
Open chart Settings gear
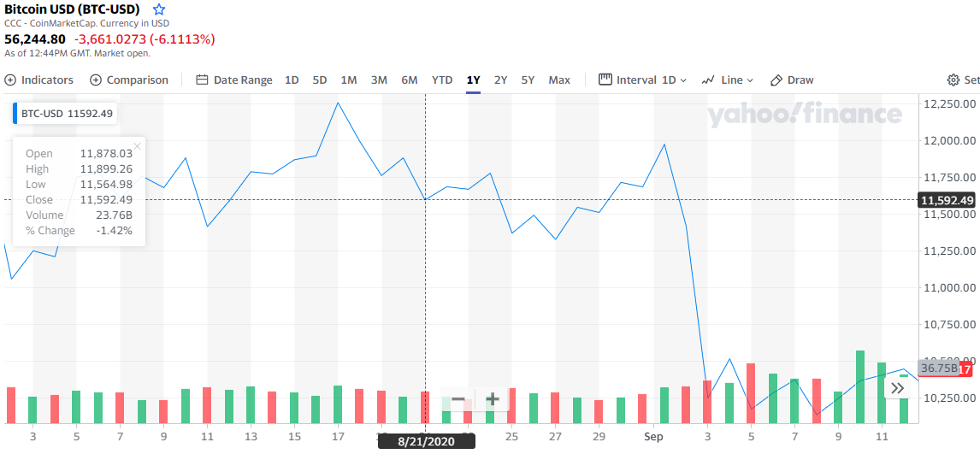(x=962, y=80)
